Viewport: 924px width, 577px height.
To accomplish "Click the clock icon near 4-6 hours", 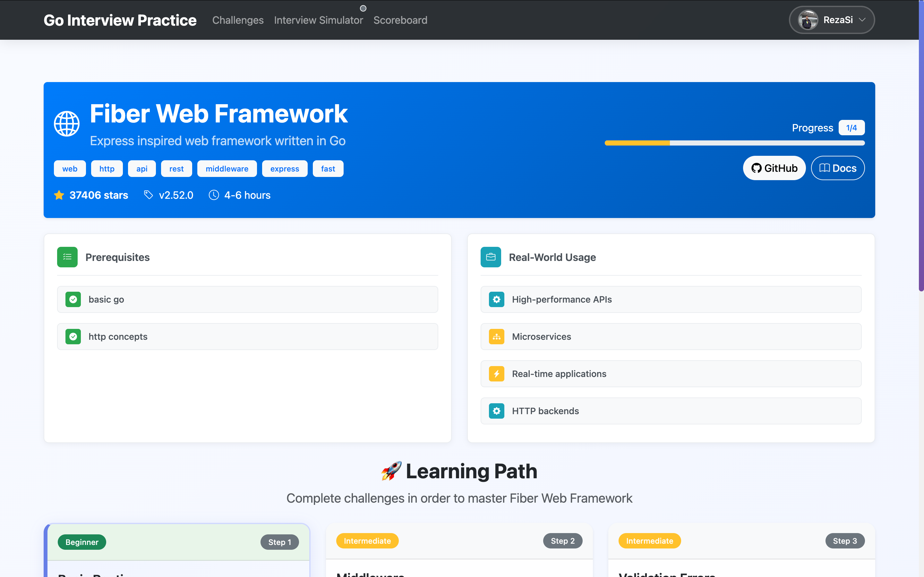I will coord(214,195).
